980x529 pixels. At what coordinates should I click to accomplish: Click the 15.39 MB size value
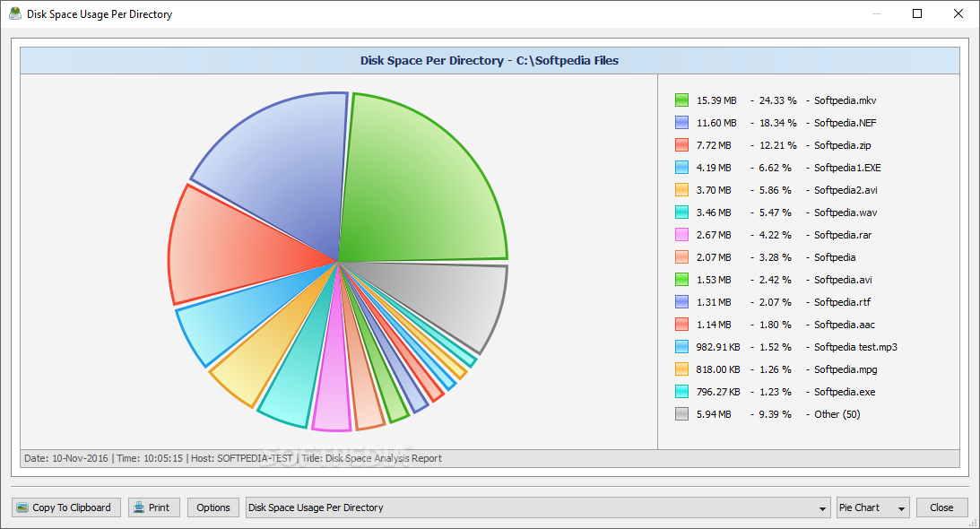click(x=716, y=100)
